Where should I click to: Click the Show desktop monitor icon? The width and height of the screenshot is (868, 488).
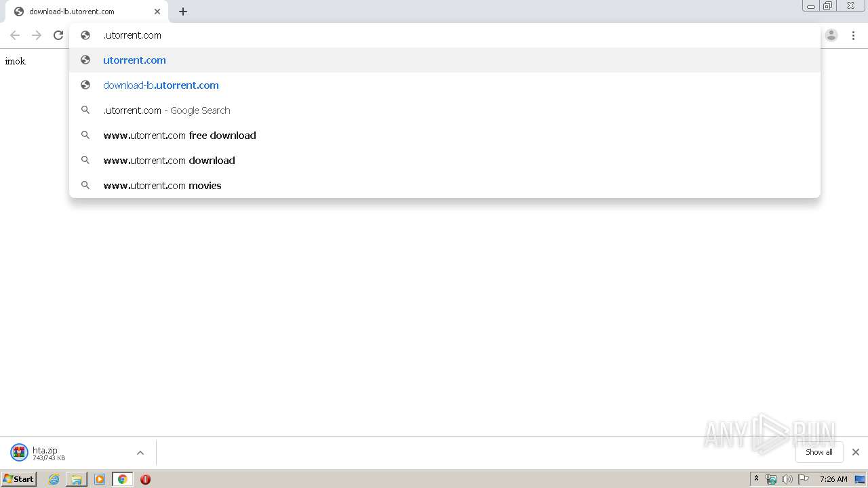860,479
